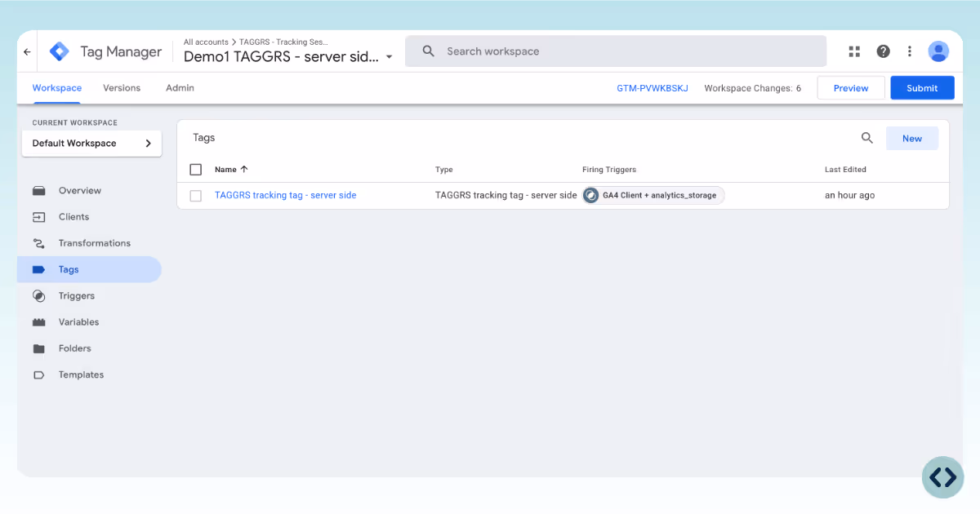Click the Workspace Changes: 6 counter
The width and height of the screenshot is (980, 514).
753,88
